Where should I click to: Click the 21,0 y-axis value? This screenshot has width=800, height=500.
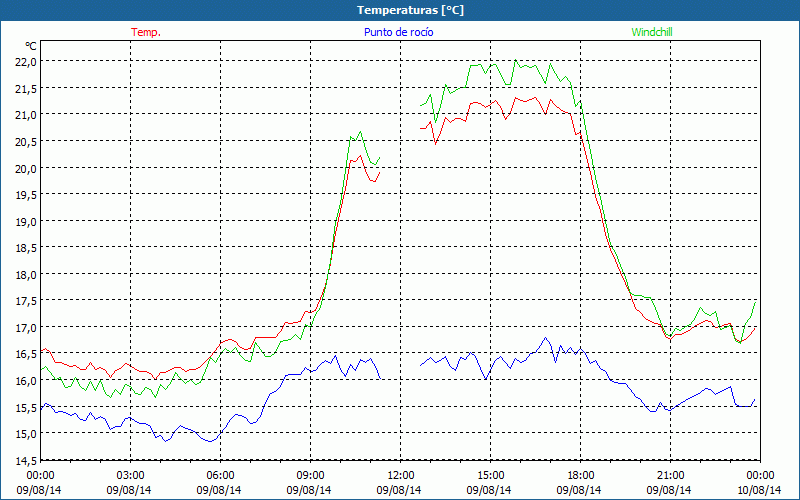(28, 115)
